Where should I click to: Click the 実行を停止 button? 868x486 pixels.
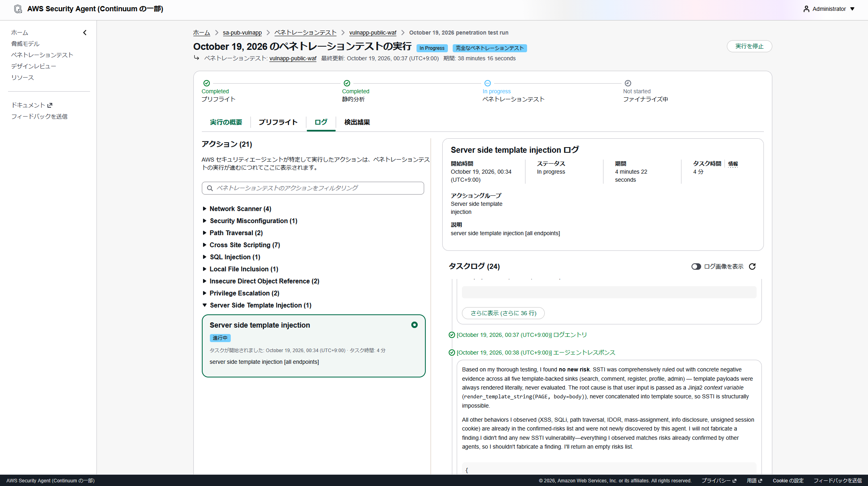click(749, 46)
